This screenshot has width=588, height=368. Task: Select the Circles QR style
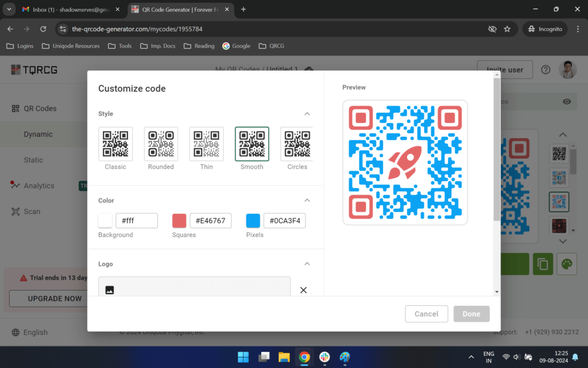tap(297, 144)
